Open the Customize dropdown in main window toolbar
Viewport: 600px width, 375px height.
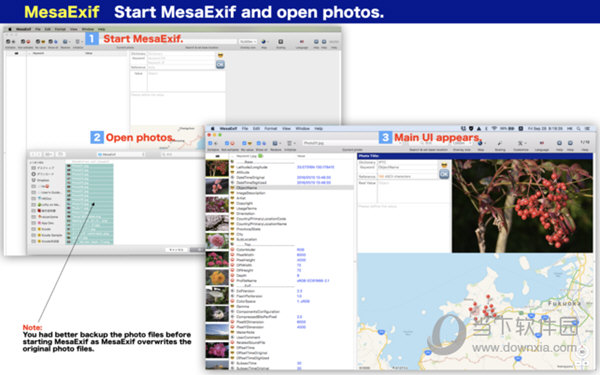click(522, 143)
